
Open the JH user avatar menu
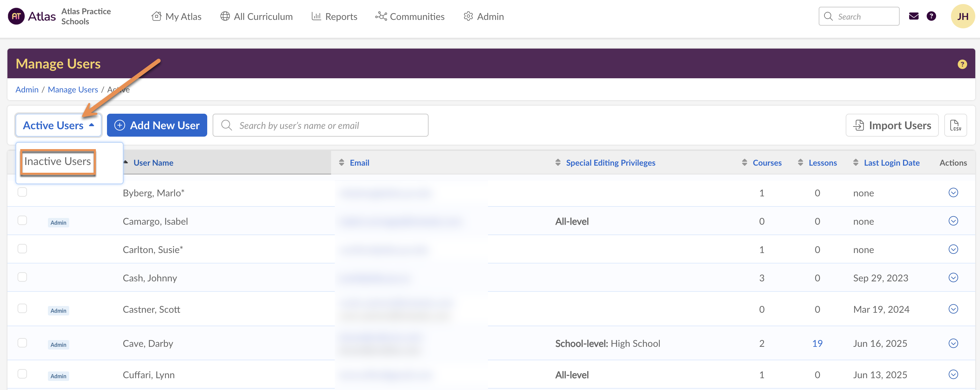(x=962, y=16)
